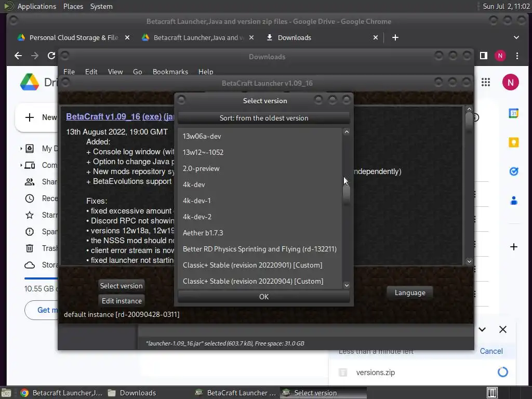Switch to Betacraft Launcher Drive tab
The width and height of the screenshot is (532, 399).
198,37
